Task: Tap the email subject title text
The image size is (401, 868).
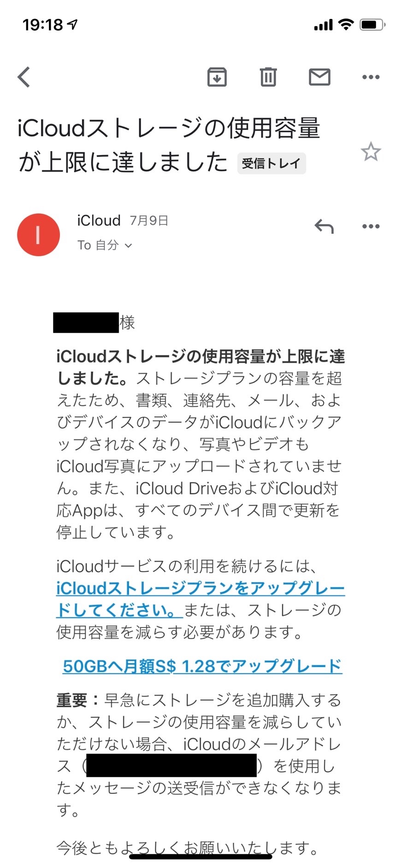Action: [x=169, y=145]
